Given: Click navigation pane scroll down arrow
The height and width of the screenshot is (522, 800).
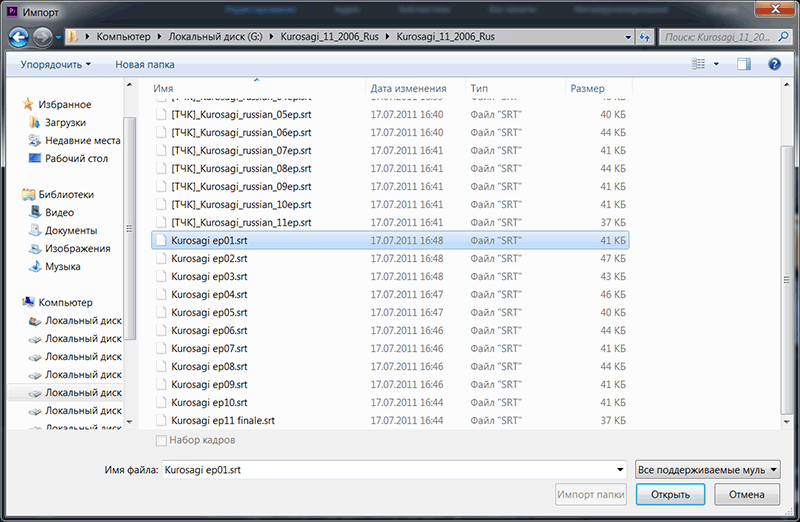Looking at the screenshot, I should (129, 422).
